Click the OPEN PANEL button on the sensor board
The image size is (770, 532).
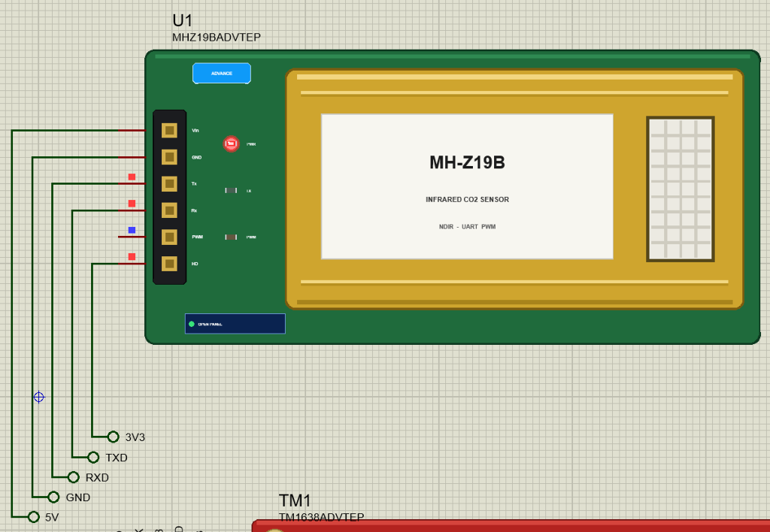pos(235,324)
